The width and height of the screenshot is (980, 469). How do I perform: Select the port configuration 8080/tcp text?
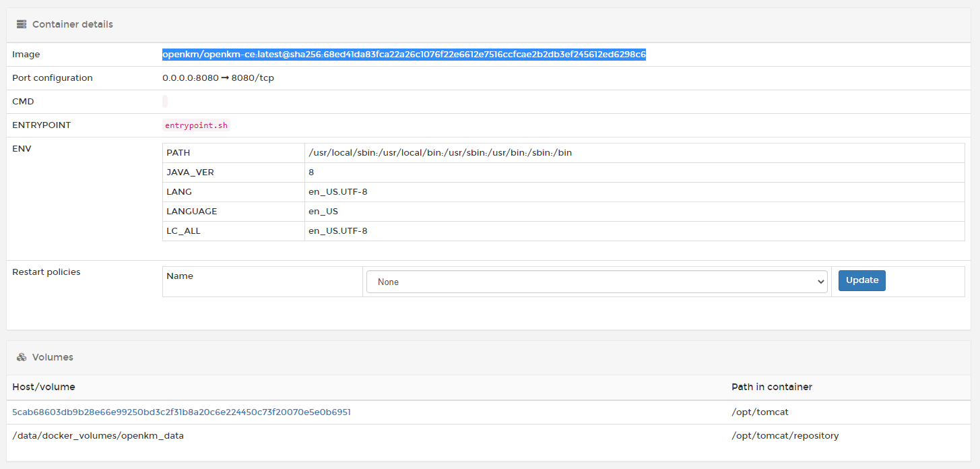[253, 78]
